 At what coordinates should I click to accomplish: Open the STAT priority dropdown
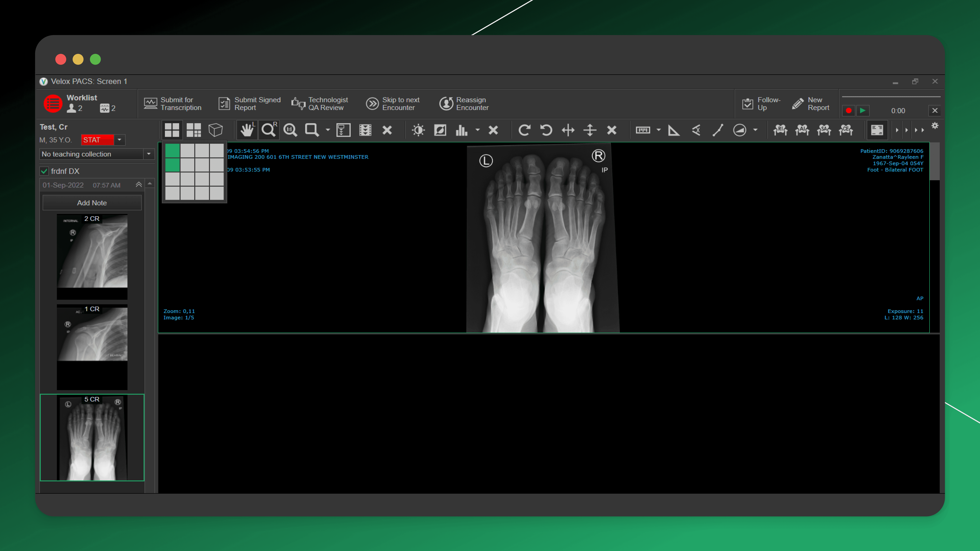point(119,140)
